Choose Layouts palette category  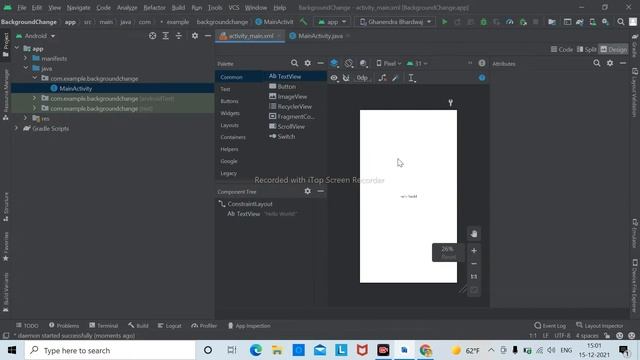[x=229, y=125]
